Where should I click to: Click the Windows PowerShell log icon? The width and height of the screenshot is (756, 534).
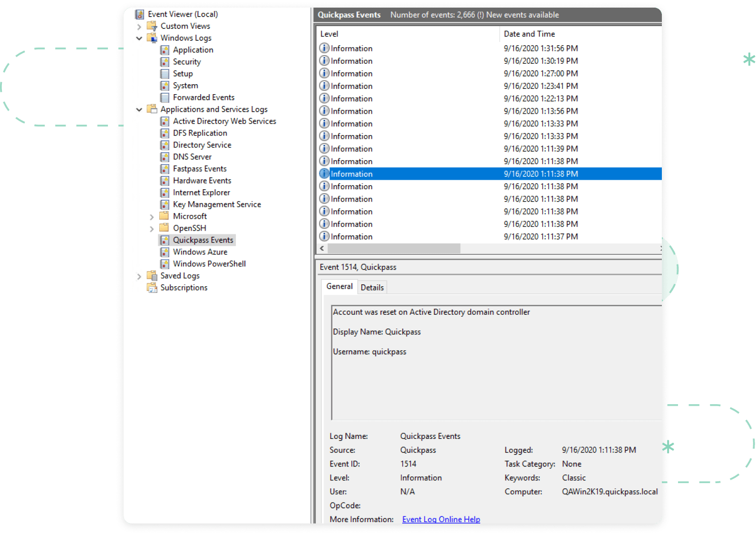[x=165, y=264]
